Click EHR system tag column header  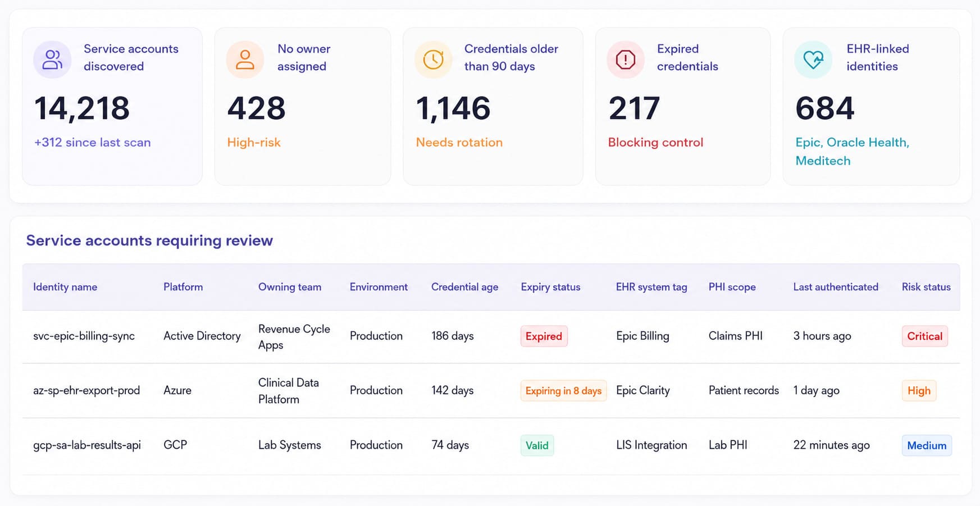point(651,287)
